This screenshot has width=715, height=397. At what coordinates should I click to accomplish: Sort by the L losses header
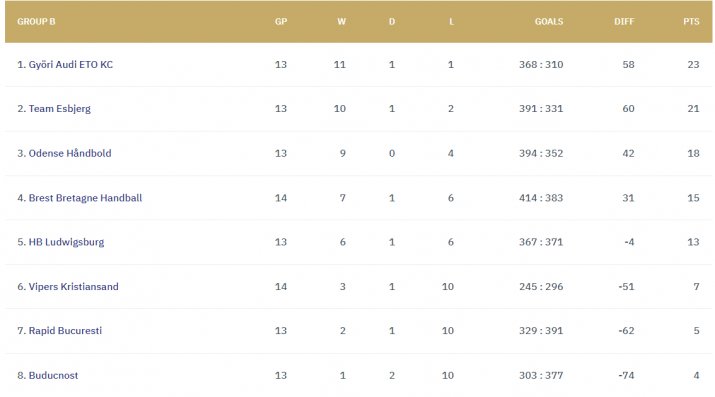451,21
